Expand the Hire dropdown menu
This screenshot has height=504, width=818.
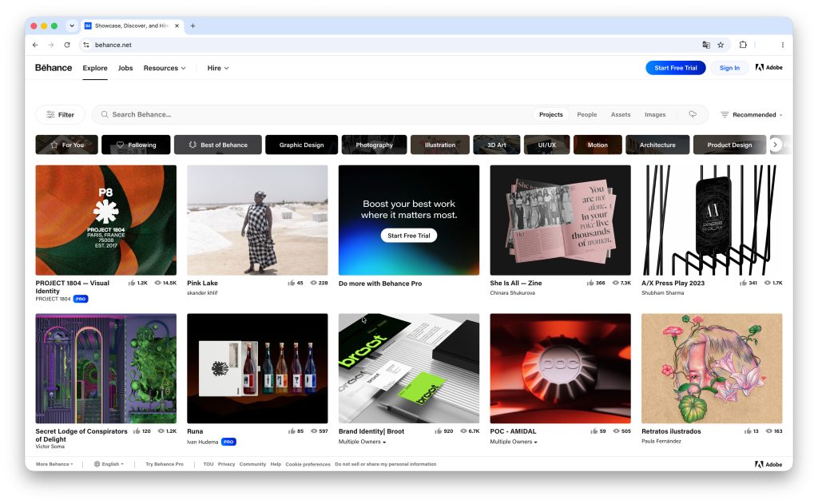pos(218,68)
